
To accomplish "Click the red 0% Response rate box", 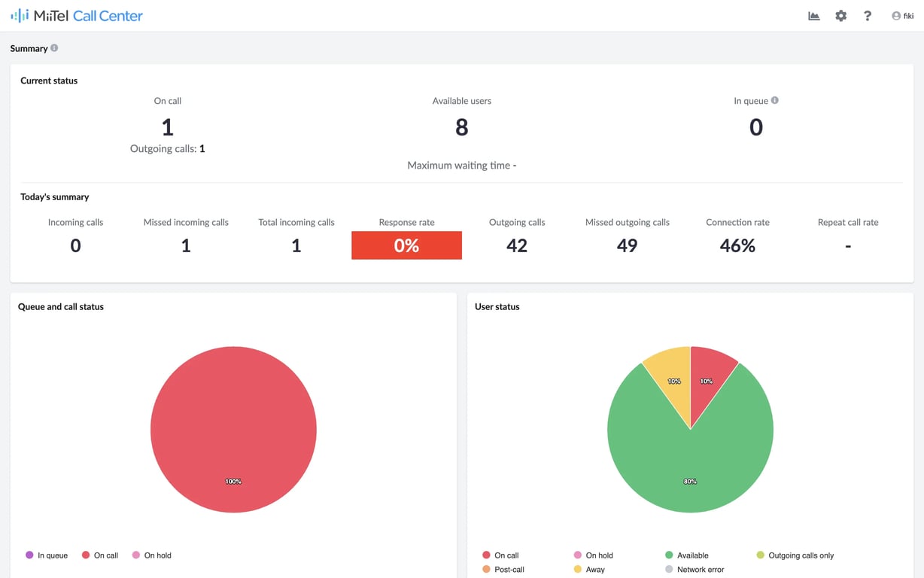I will click(x=406, y=245).
